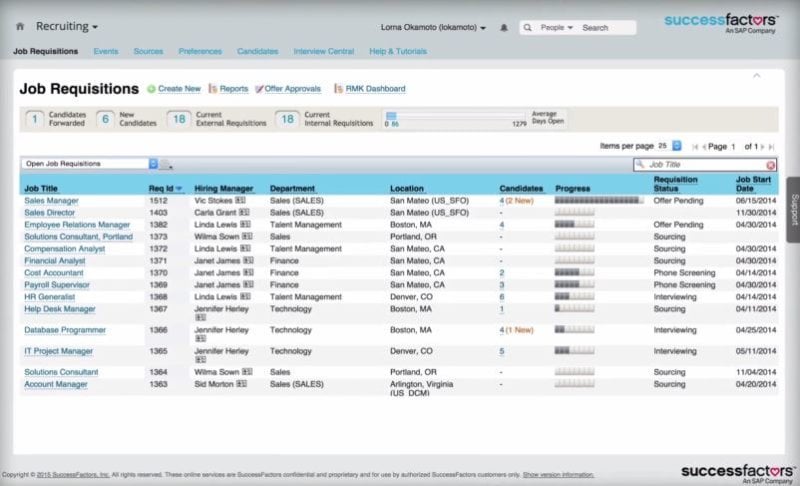The image size is (800, 486).
Task: Sort by the Candidates column header
Action: tap(521, 189)
